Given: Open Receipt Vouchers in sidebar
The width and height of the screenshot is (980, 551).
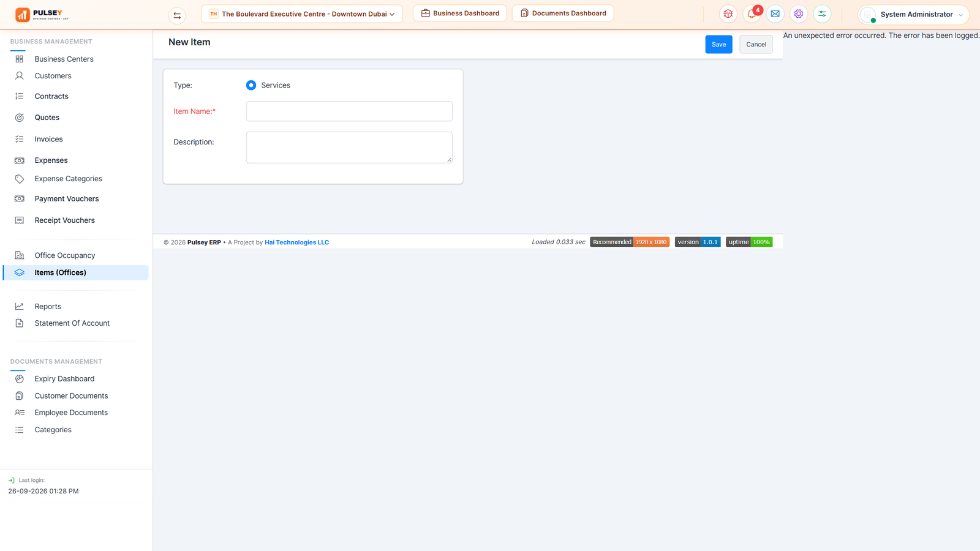Looking at the screenshot, I should tap(65, 220).
